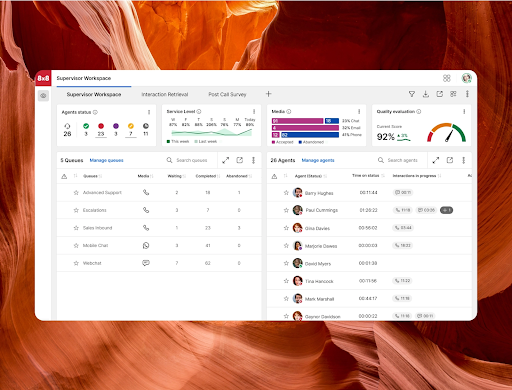
Task: Click the info icon next to Media
Action: [x=289, y=112]
